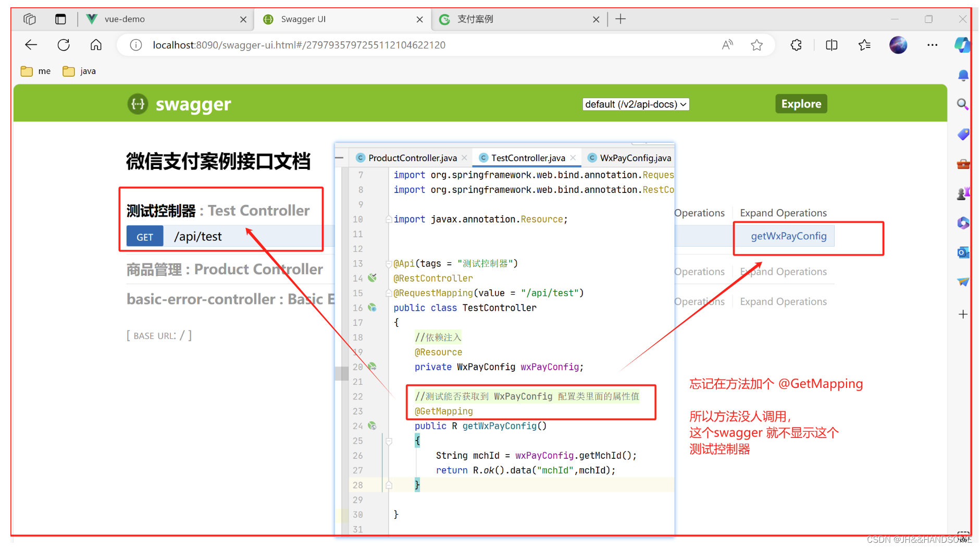Collapse the import block fold marker line 10

389,220
